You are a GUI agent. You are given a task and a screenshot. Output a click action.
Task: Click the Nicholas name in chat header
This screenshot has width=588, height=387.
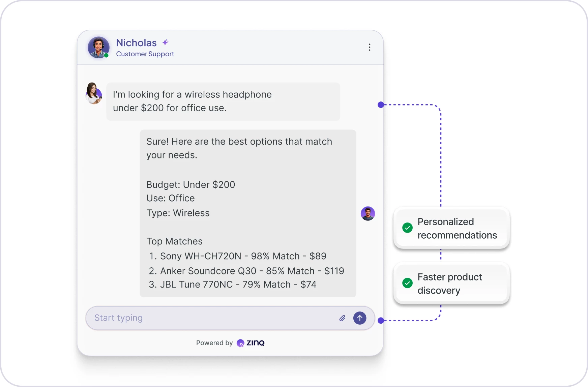point(136,43)
